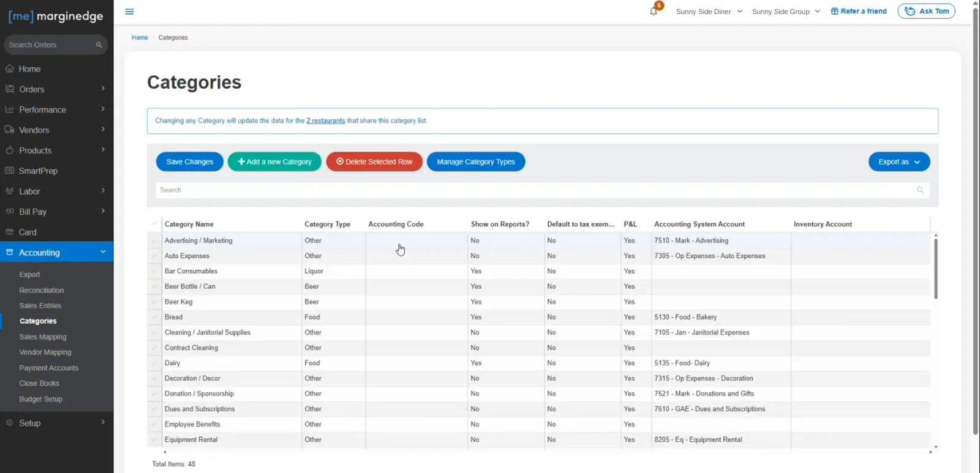Click the Bill Pay money icon
980x473 pixels.
pyautogui.click(x=9, y=211)
